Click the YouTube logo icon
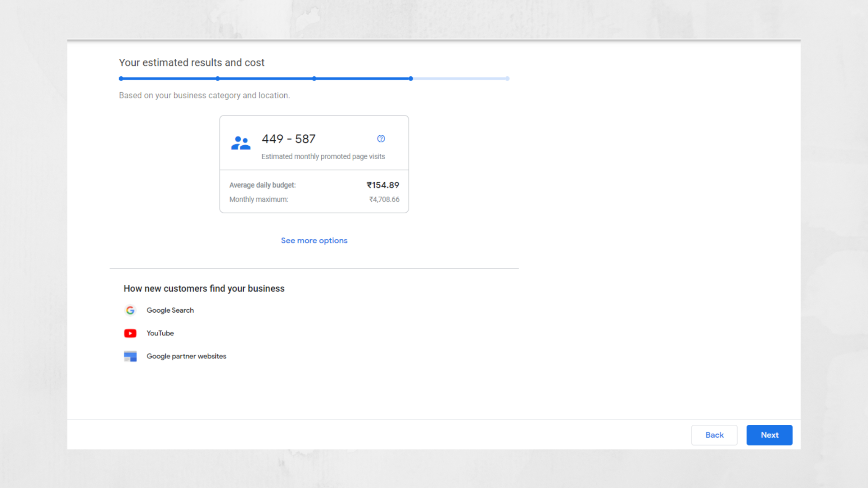868x488 pixels. [130, 333]
